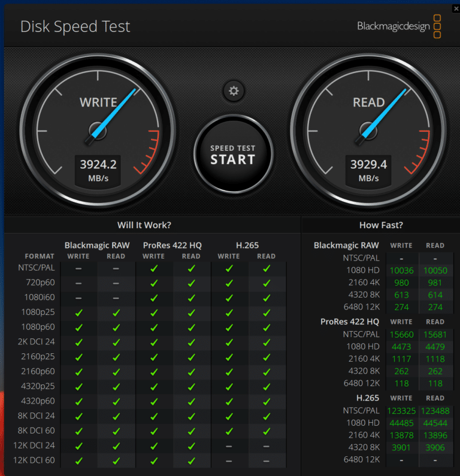460x476 pixels.
Task: Start the speed test
Action: tap(233, 154)
